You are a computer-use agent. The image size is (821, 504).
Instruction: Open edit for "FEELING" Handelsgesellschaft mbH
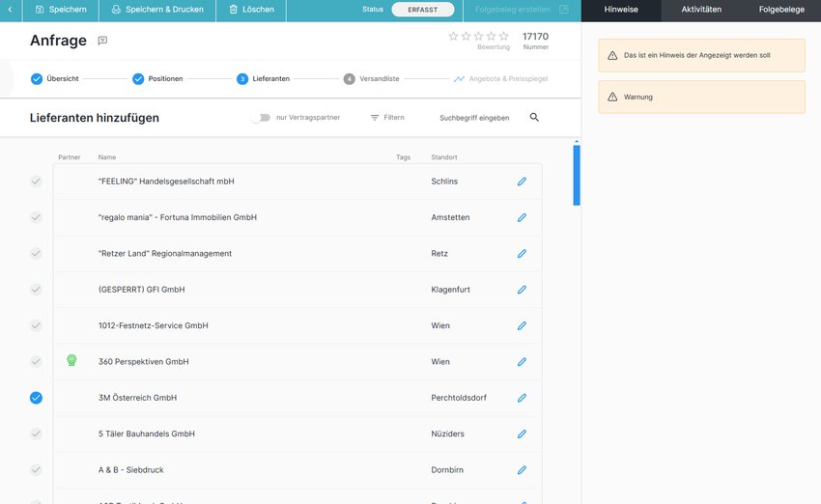click(x=522, y=182)
